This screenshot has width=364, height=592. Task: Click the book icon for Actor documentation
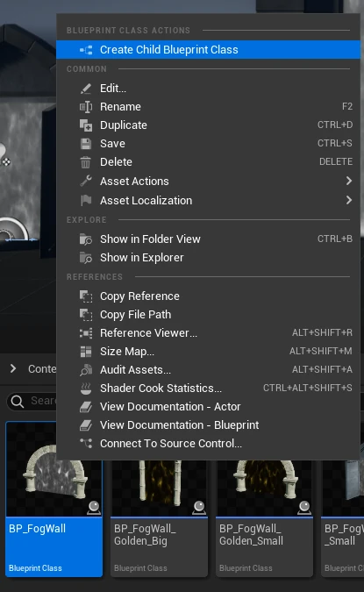pos(86,407)
